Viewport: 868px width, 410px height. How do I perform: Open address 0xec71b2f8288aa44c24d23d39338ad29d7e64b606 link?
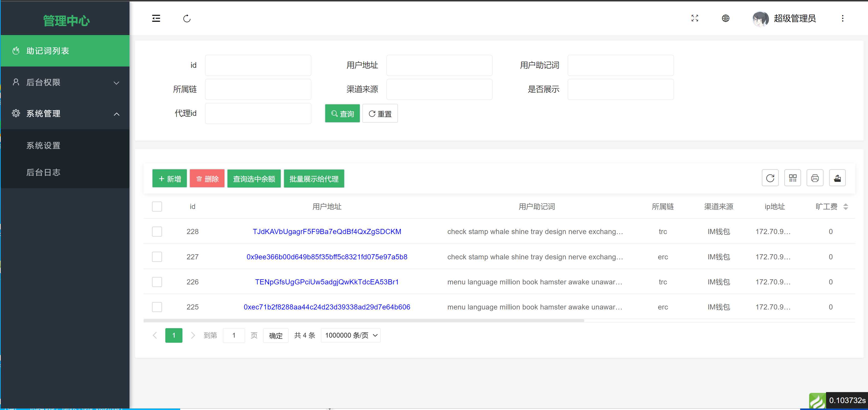click(x=327, y=307)
